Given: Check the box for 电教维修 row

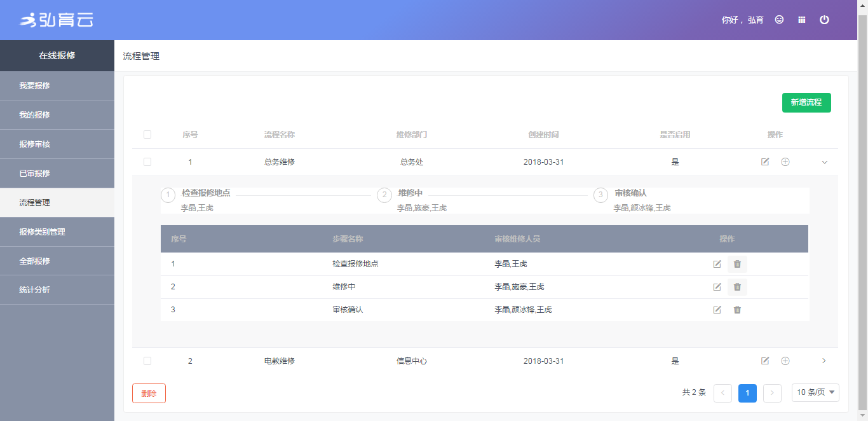Looking at the screenshot, I should pos(147,361).
